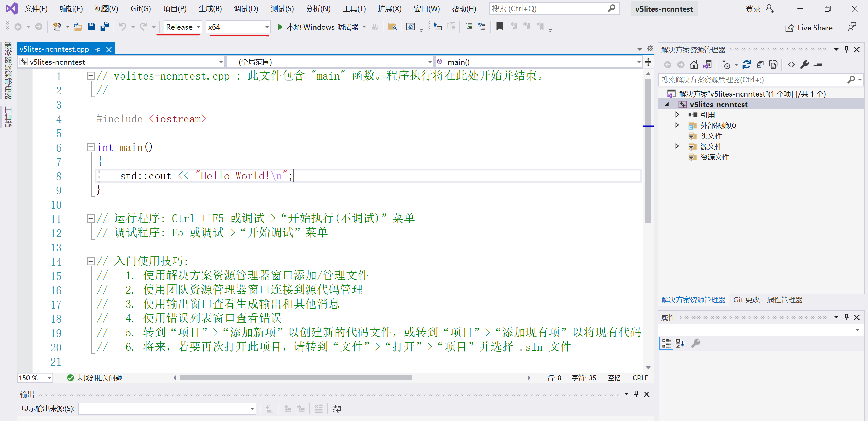
Task: Click the New Project toolbar icon
Action: point(57,27)
